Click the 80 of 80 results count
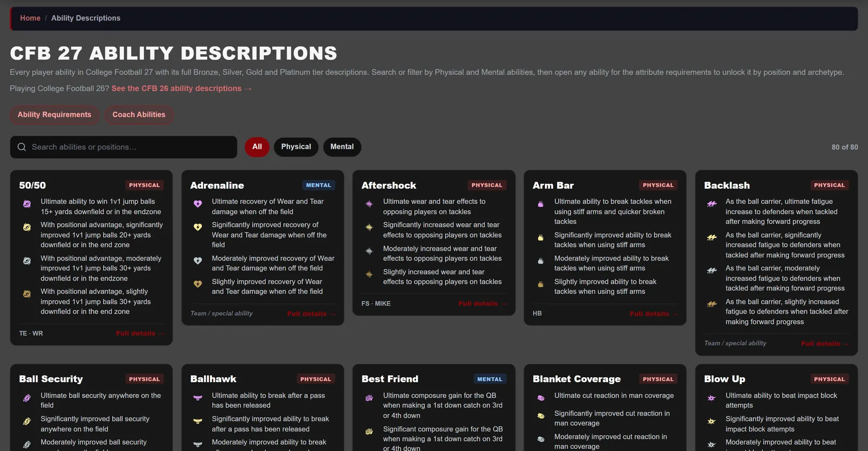Screen dimensions: 868x451 coord(845,147)
